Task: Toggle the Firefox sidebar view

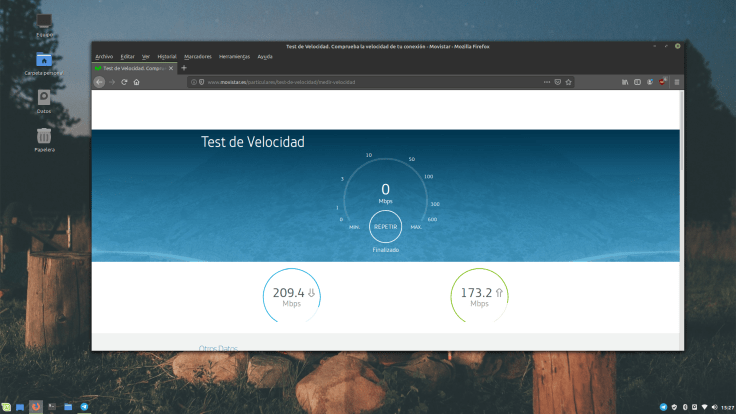Action: [x=638, y=82]
